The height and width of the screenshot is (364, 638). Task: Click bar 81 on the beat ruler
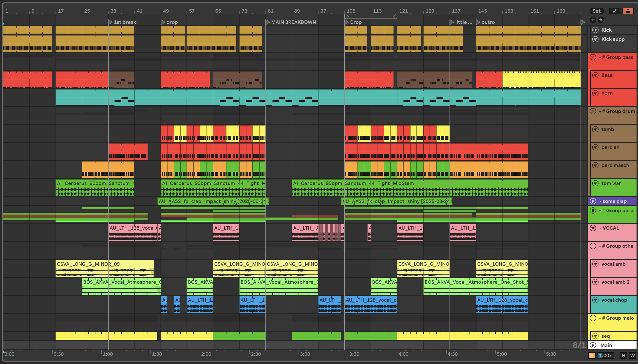[x=270, y=11]
